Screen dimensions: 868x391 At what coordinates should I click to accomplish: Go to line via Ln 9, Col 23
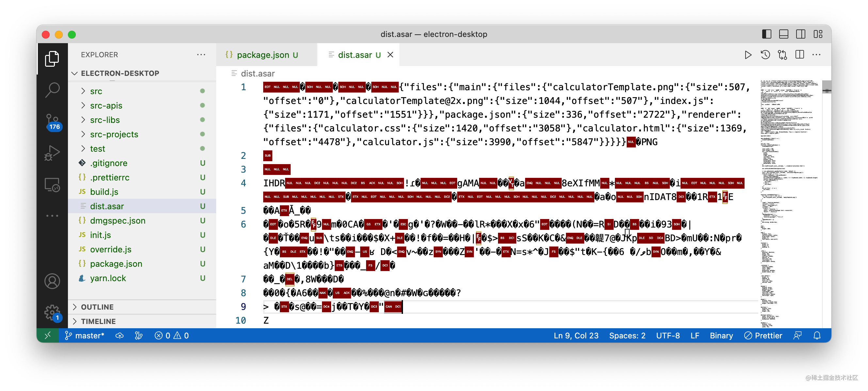576,335
